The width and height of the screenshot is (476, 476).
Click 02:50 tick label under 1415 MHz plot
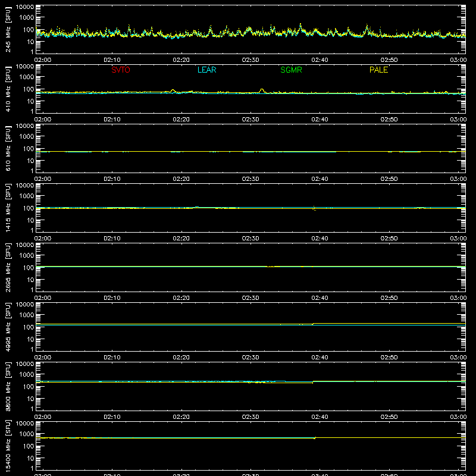(389, 239)
